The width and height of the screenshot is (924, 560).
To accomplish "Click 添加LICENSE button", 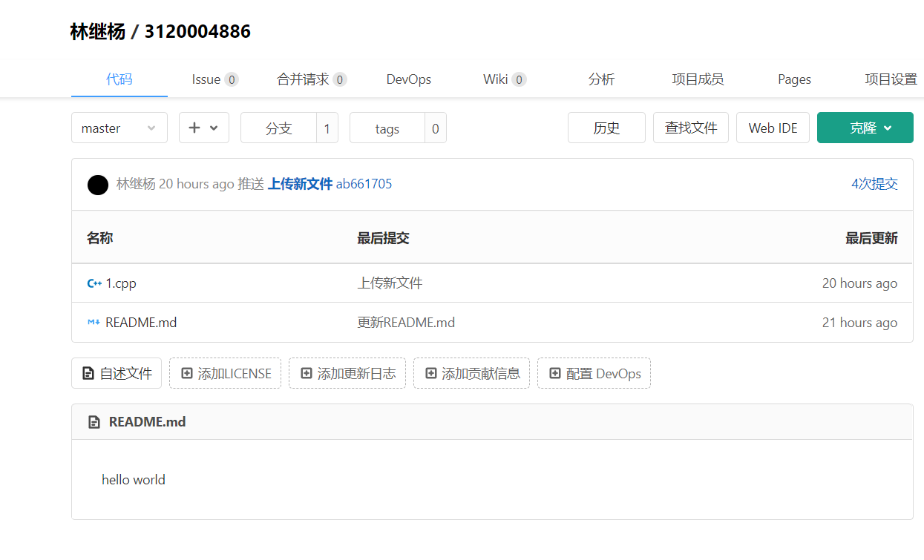I will click(x=225, y=373).
